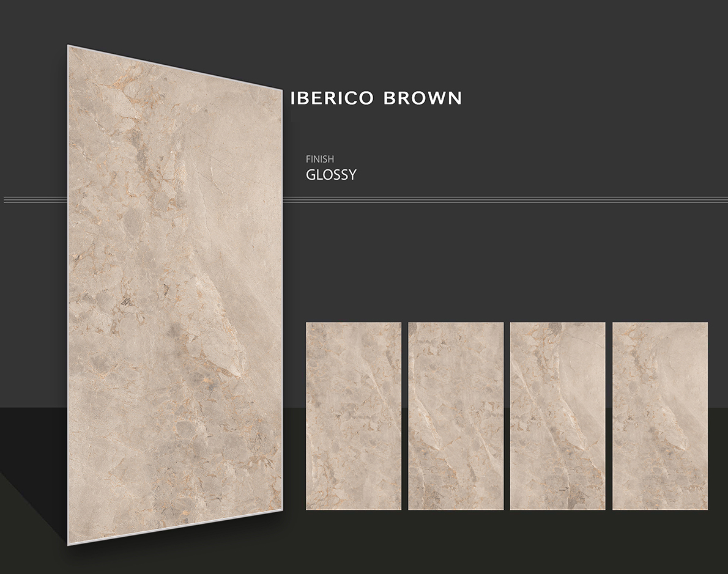
Task: Click the FINISH label
Action: pos(320,159)
